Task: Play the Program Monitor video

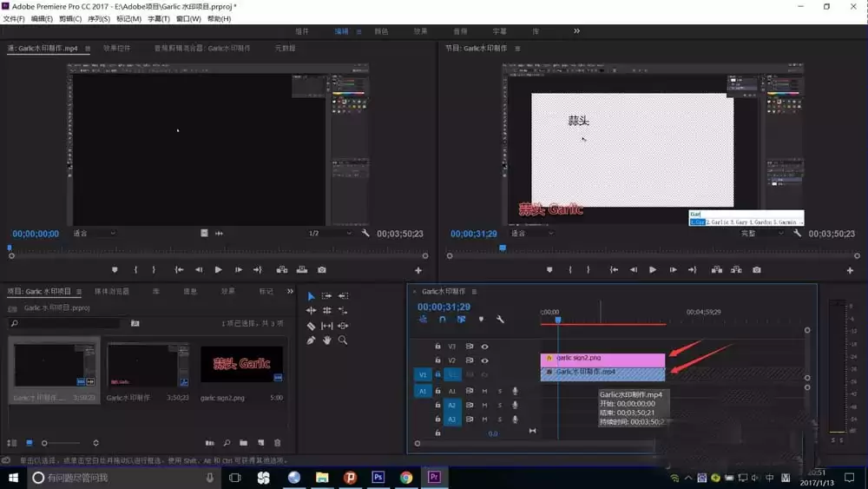Action: point(653,270)
